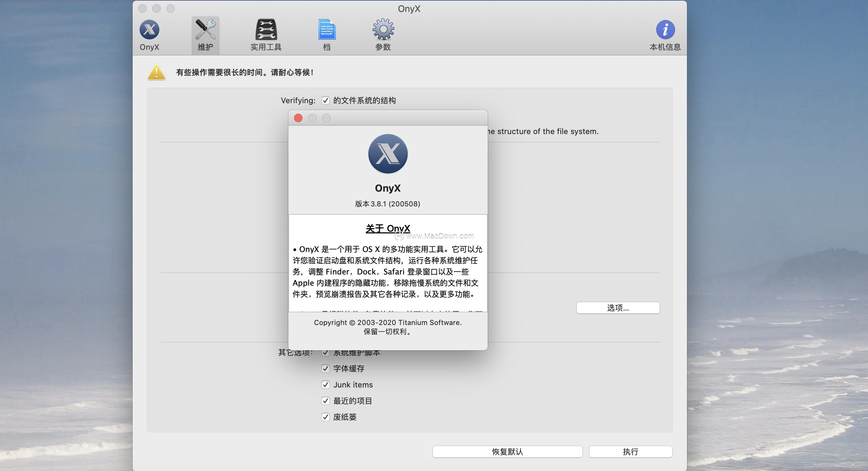Image resolution: width=868 pixels, height=471 pixels.
Task: Disable the 废纸篓 cleaning option
Action: pyautogui.click(x=326, y=417)
